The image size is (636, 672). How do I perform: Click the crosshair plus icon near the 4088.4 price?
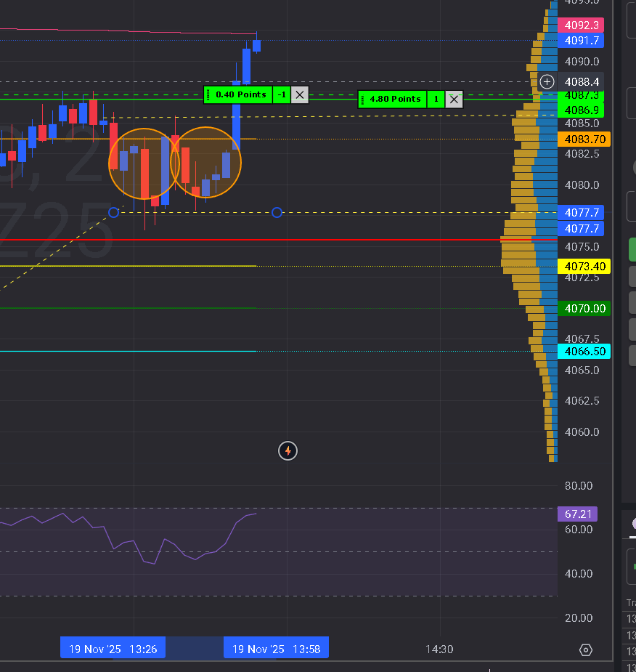coord(547,82)
